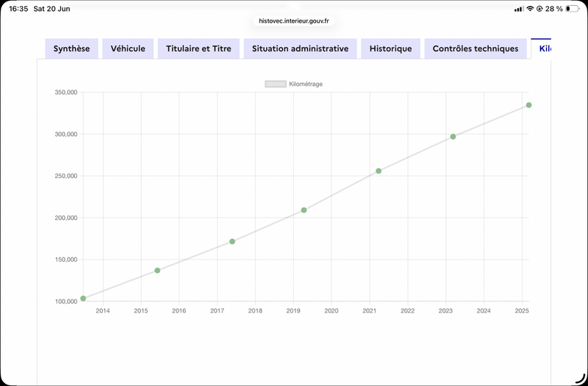Click the Kilométrage legend label
Image resolution: width=588 pixels, height=386 pixels.
click(306, 84)
